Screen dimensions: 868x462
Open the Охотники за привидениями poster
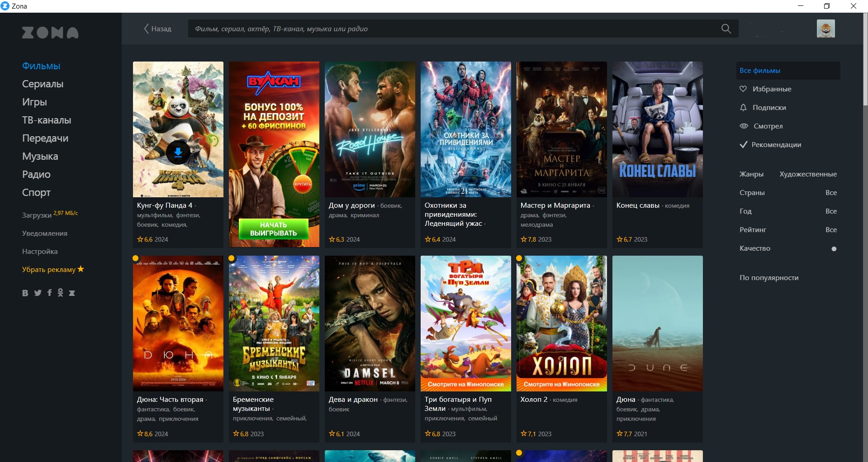[465, 129]
